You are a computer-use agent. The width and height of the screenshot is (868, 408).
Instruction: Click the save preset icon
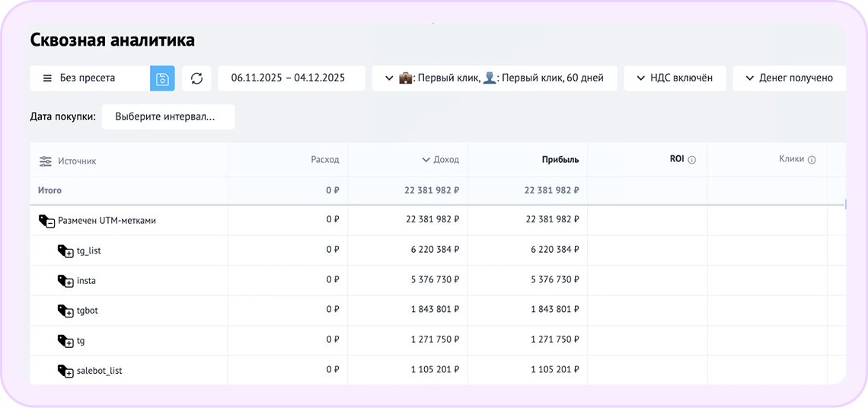click(162, 78)
